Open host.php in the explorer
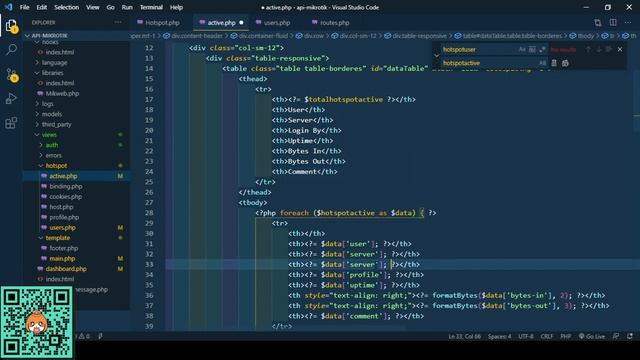Viewport: 640px width, 360px height. tap(61, 207)
